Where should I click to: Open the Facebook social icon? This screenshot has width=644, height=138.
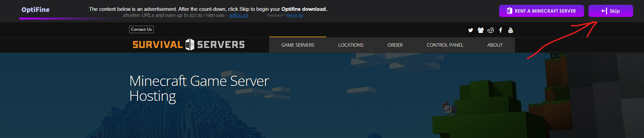tap(501, 30)
